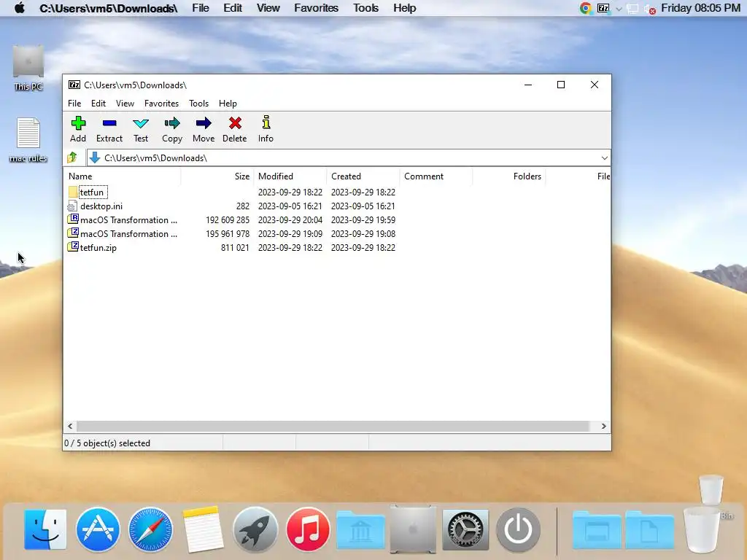Screen dimensions: 747x560
Task: Click the Move toolbar icon
Action: coord(204,129)
